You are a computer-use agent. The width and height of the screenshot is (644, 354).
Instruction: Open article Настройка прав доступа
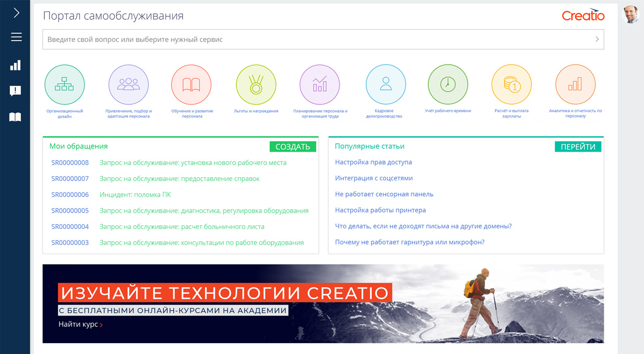tap(374, 162)
